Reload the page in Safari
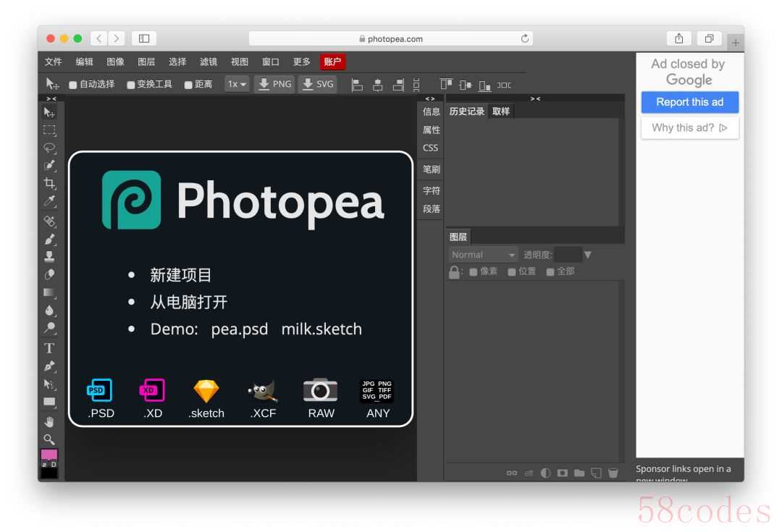The image size is (782, 532). pos(525,39)
